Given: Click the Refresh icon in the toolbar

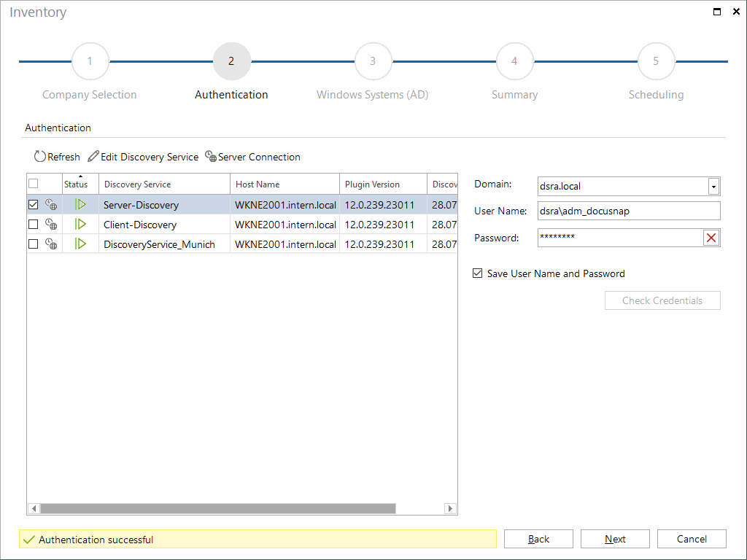Looking at the screenshot, I should point(40,157).
